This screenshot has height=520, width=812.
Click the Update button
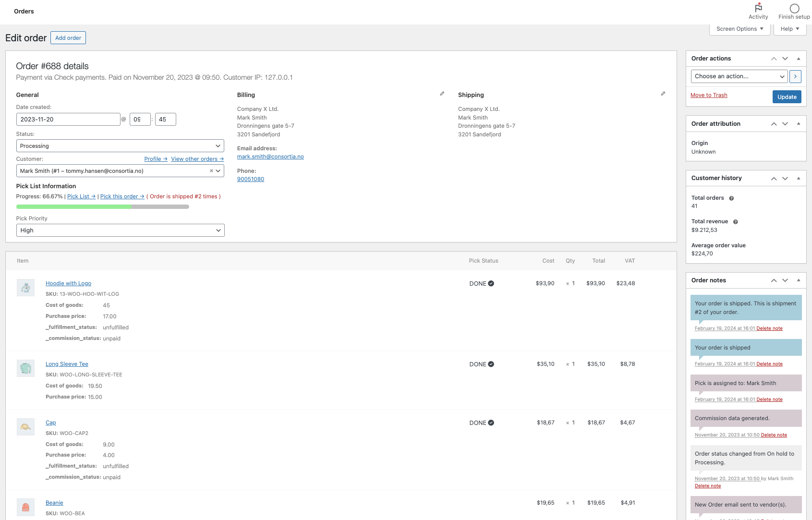787,97
